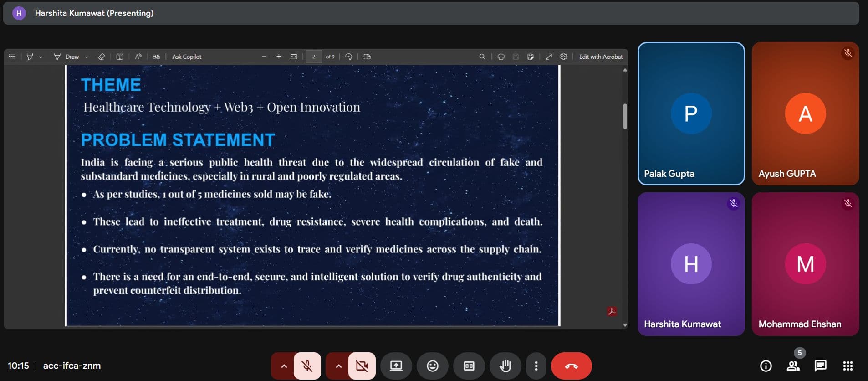Click Ask Copilot in the PDF toolbar
Viewport: 868px width, 381px height.
[187, 57]
